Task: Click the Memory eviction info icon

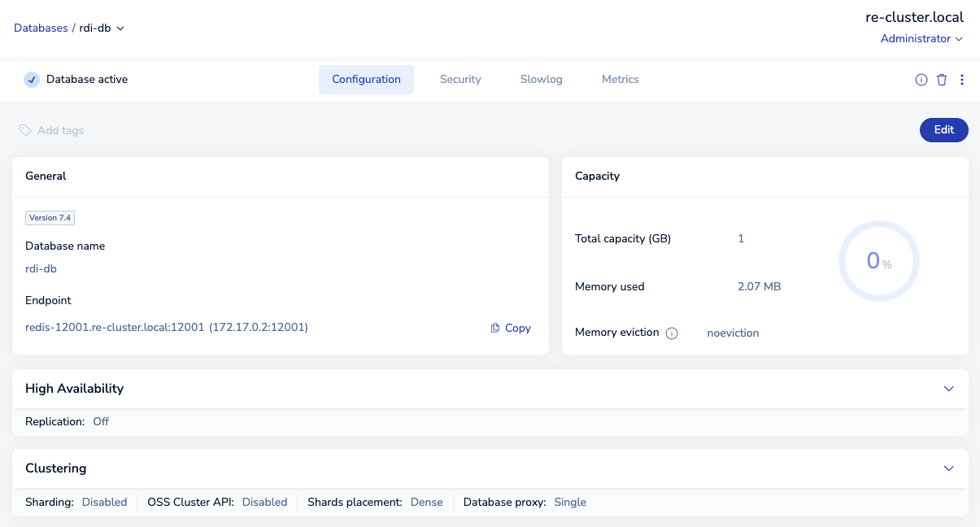Action: pyautogui.click(x=672, y=333)
